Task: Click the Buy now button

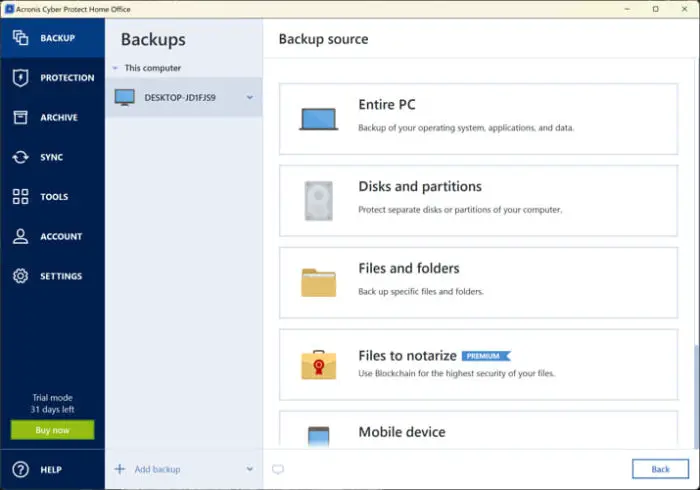Action: 52,430
